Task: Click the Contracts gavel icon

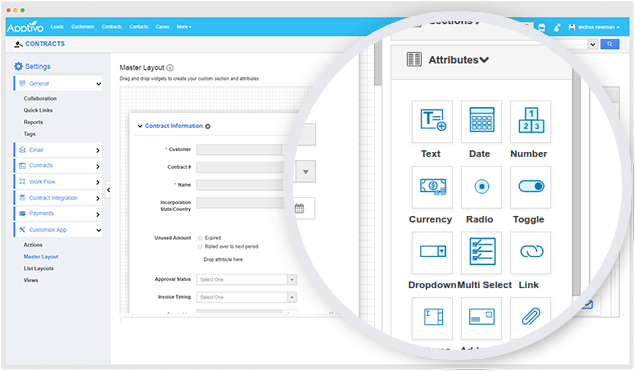Action: point(18,44)
